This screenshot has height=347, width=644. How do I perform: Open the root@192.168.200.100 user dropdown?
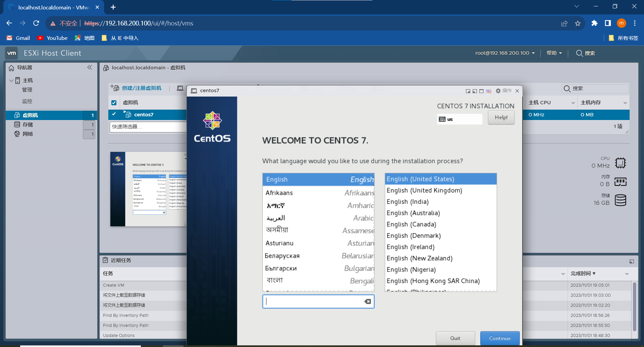click(505, 53)
